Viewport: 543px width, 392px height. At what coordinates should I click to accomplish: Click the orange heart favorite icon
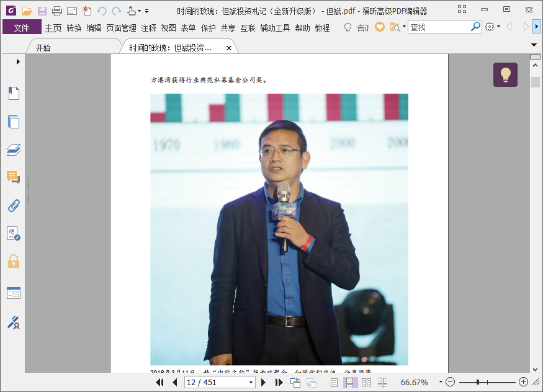click(380, 27)
